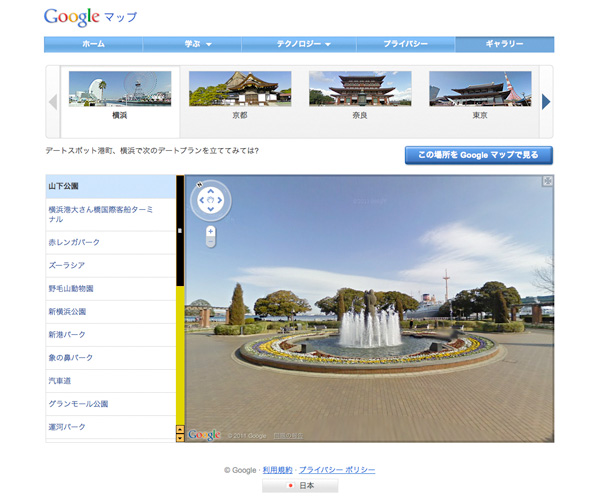Click the Google logo in Street View corner
600x500 pixels.
click(x=204, y=434)
